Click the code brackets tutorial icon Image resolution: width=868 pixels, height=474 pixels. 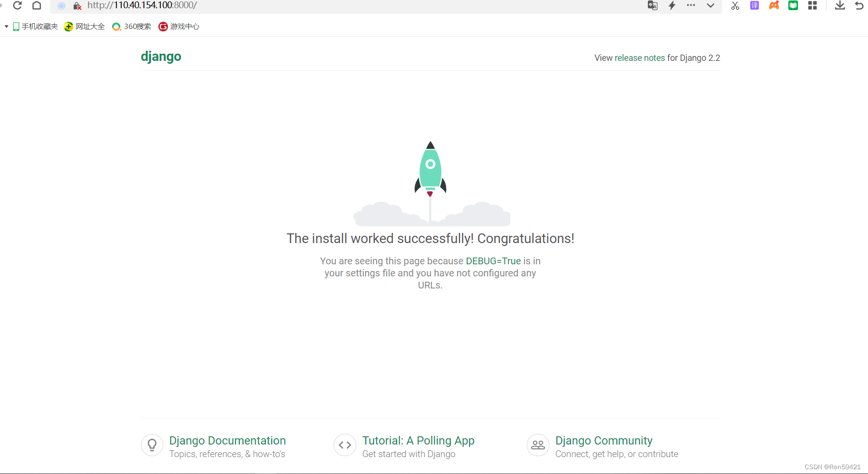tap(345, 445)
